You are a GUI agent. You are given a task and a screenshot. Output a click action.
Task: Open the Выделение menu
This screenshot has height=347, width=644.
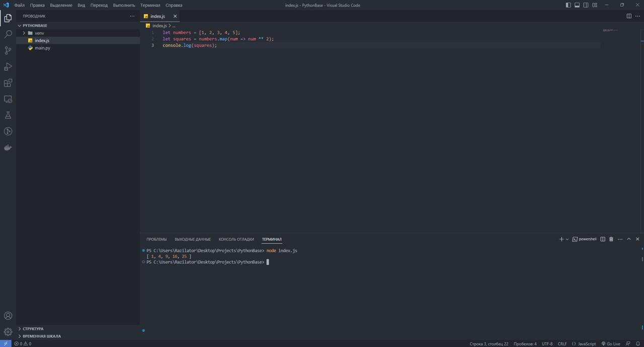point(61,5)
